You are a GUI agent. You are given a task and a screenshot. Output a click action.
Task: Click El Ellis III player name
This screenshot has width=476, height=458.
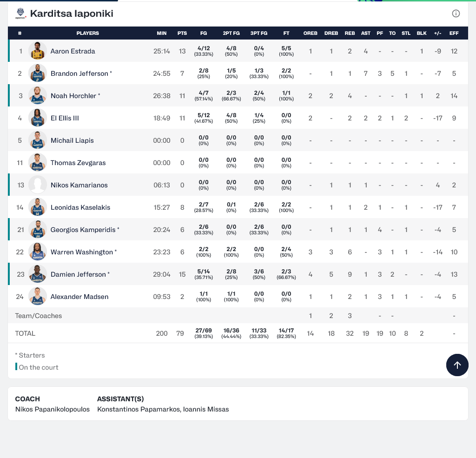tap(65, 118)
